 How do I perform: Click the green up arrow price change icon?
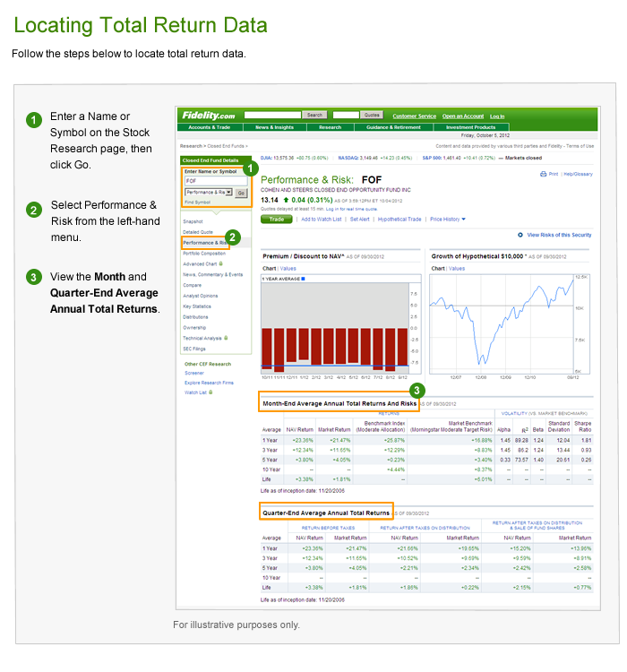[286, 199]
